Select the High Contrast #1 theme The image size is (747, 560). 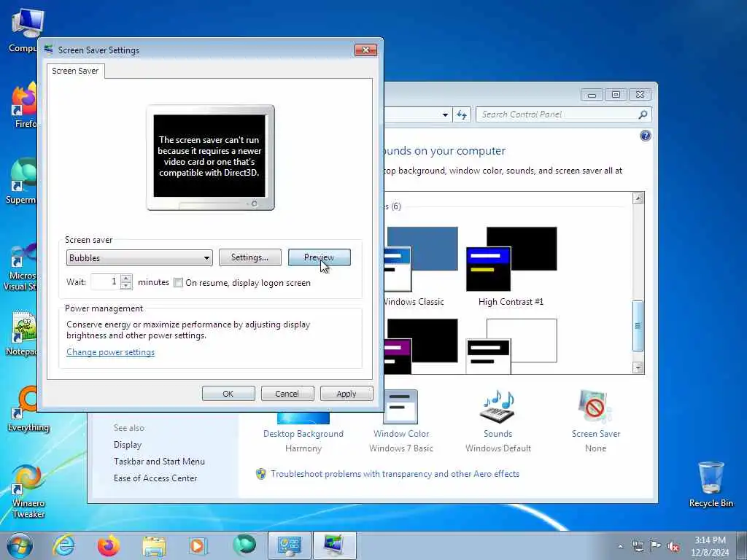click(x=511, y=267)
